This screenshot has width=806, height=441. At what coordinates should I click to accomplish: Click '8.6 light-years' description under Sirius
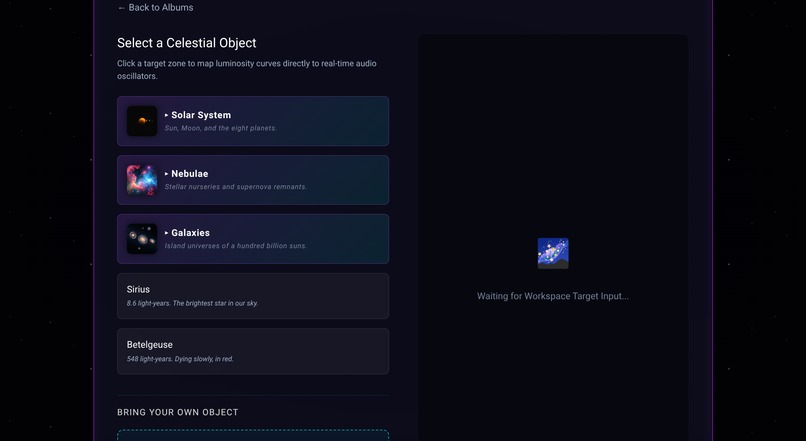click(192, 303)
